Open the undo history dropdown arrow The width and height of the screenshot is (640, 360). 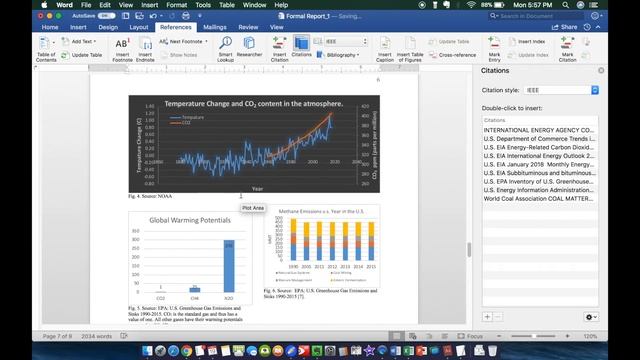click(162, 16)
